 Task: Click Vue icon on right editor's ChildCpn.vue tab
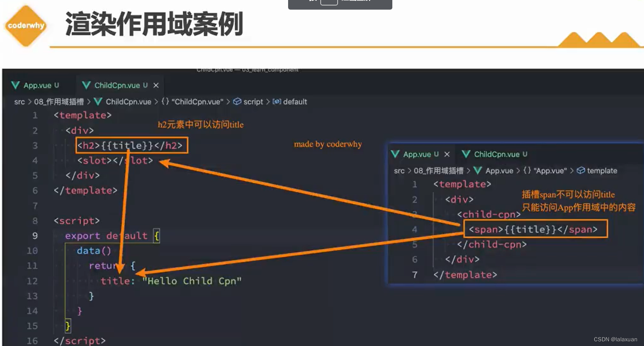tap(466, 154)
